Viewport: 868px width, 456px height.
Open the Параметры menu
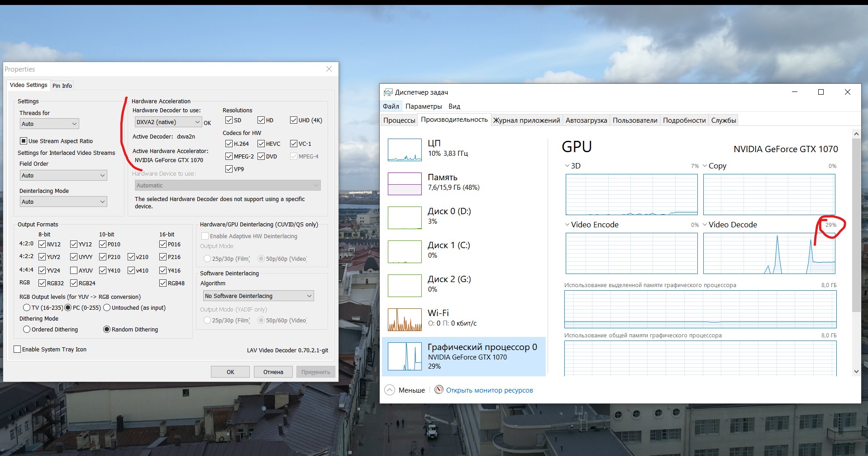click(x=424, y=106)
